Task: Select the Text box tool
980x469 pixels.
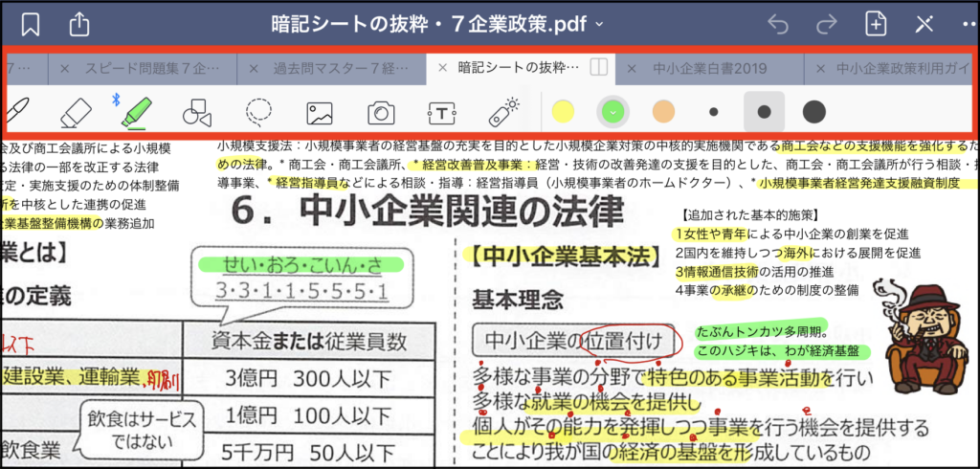Action: (x=440, y=113)
